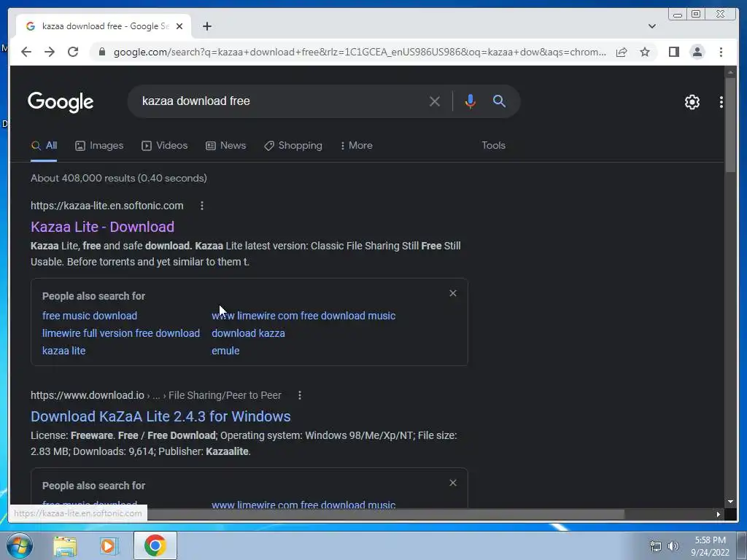This screenshot has width=747, height=560.
Task: Open Windows Explorer from taskbar
Action: coord(65,546)
